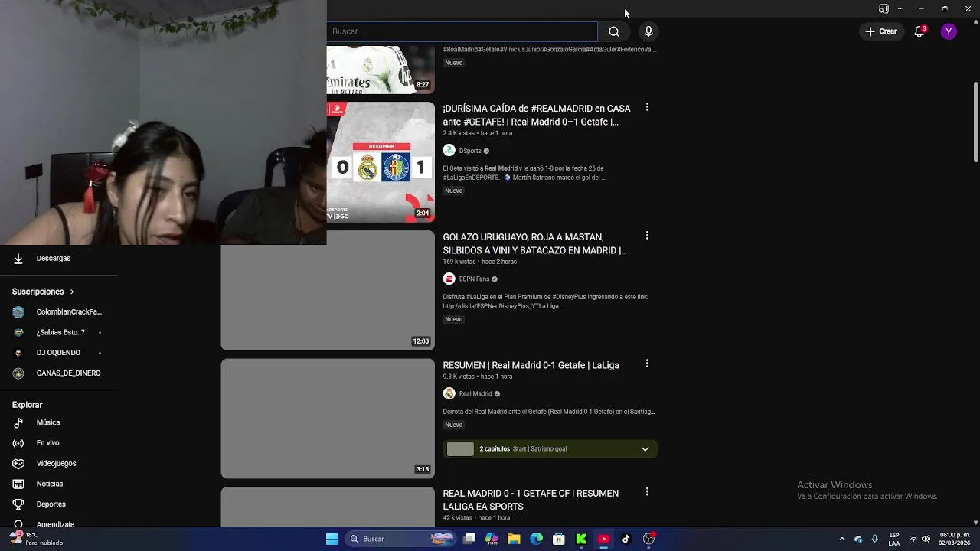Click the Videojuegos icon
This screenshot has height=551, width=980.
[18, 463]
